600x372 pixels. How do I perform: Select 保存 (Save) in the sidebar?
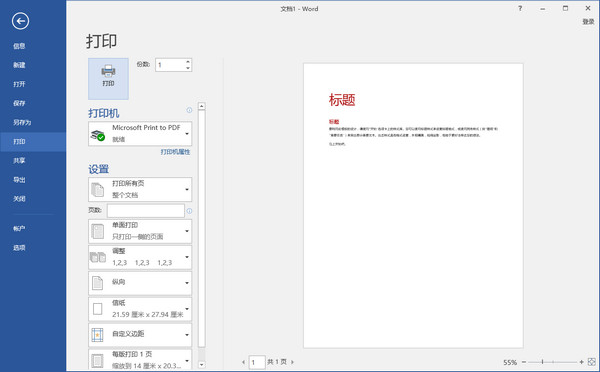pos(19,103)
